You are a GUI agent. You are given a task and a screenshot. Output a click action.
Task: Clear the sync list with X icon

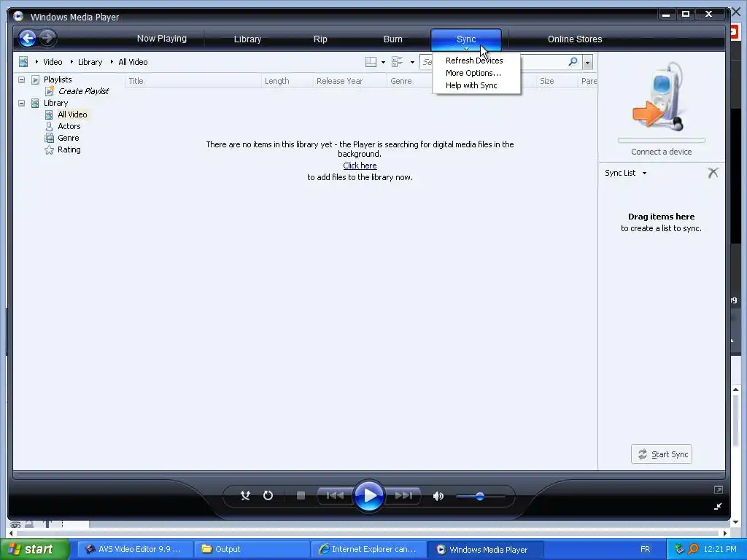(x=713, y=173)
